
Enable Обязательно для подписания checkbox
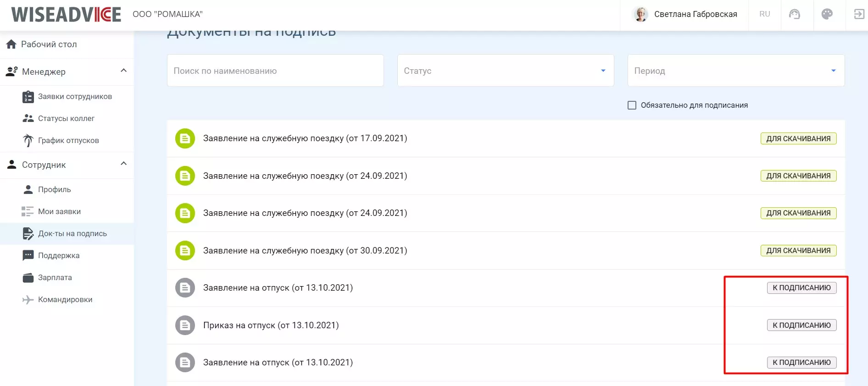pos(632,105)
